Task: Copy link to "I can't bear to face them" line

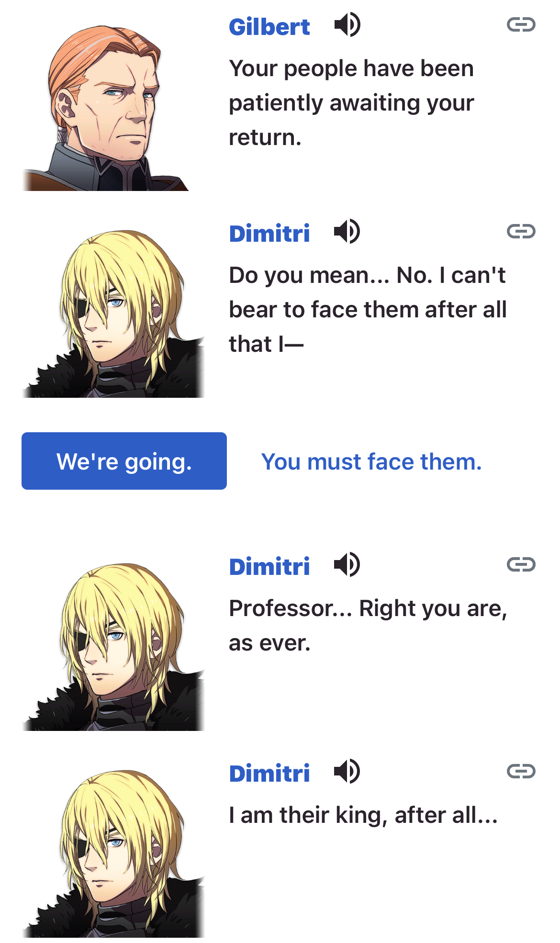Action: (x=521, y=231)
